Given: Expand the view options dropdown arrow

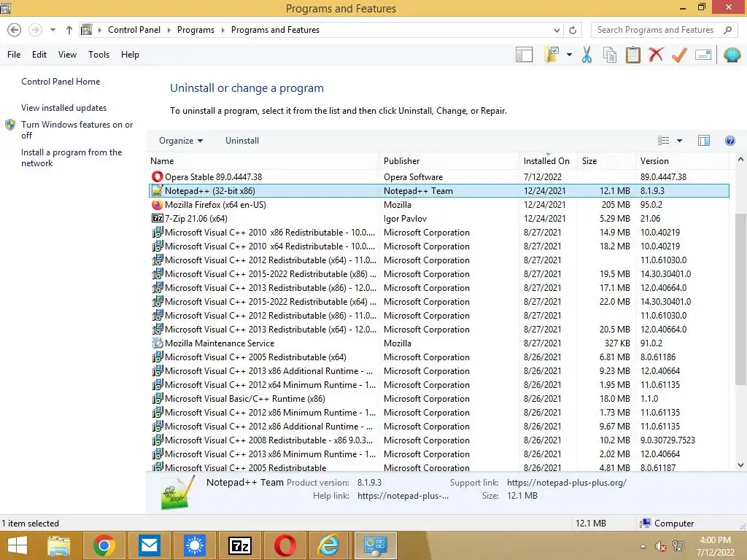Looking at the screenshot, I should pyautogui.click(x=679, y=141).
